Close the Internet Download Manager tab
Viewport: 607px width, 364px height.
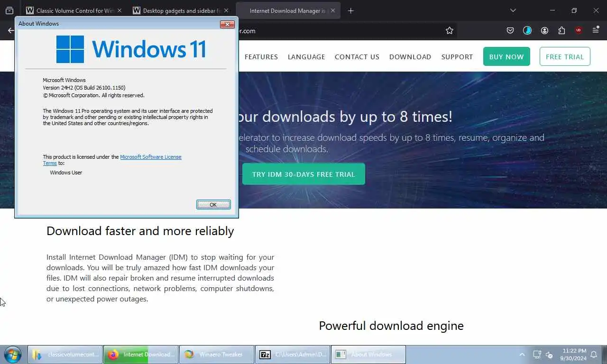click(x=333, y=10)
